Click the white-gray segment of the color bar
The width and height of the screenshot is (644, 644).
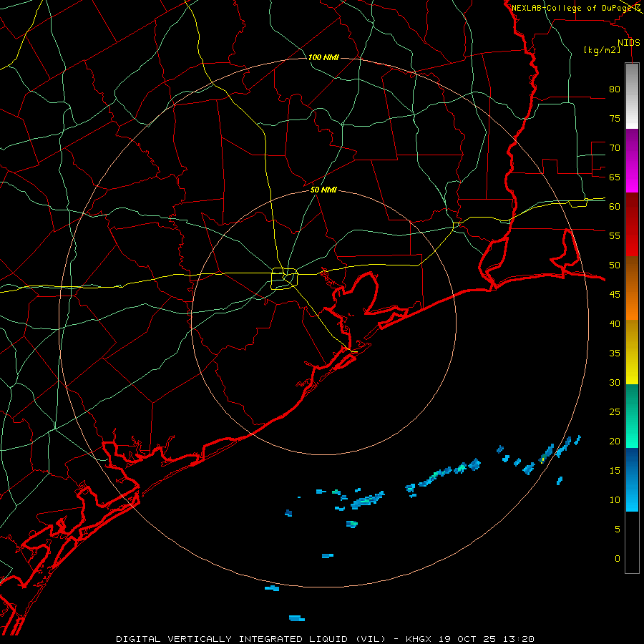pos(632,96)
